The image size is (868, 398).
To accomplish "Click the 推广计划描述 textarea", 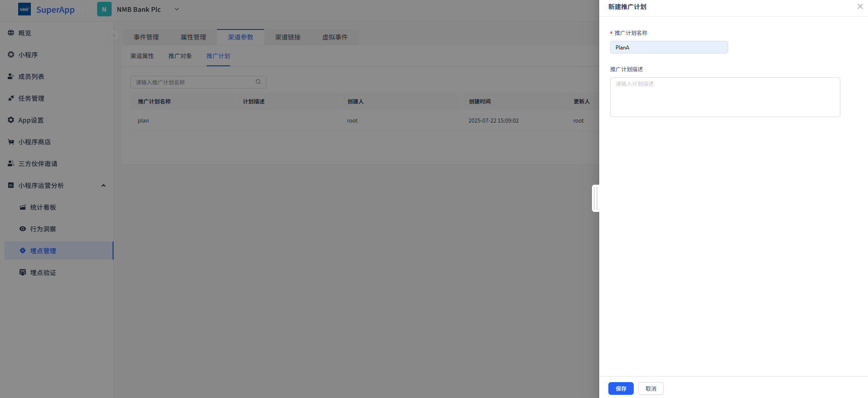I will tap(725, 97).
